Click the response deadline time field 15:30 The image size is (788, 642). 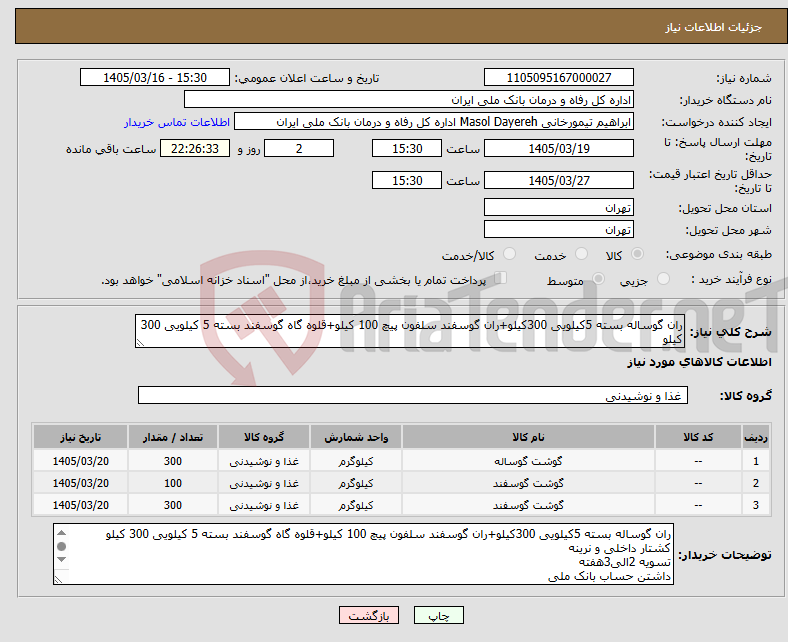(407, 148)
